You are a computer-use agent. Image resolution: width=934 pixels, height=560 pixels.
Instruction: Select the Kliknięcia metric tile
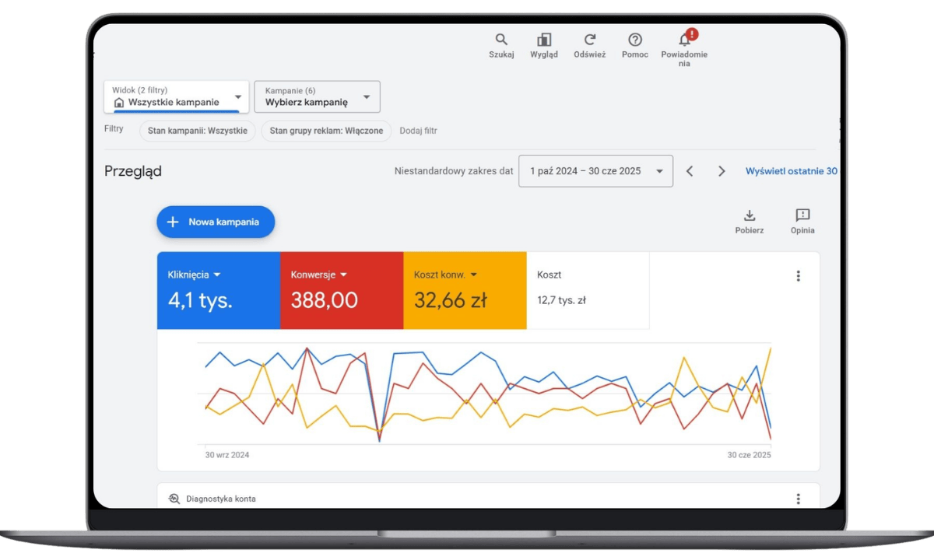[x=218, y=290]
